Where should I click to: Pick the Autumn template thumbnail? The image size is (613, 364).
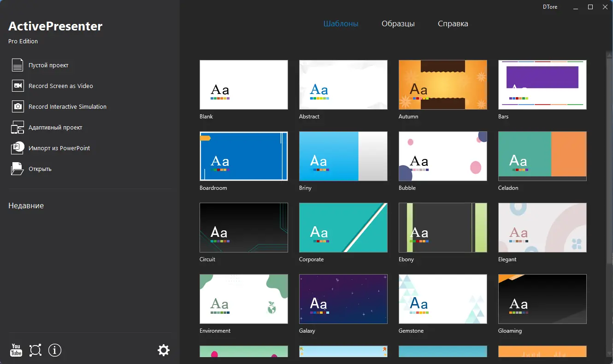pyautogui.click(x=443, y=85)
